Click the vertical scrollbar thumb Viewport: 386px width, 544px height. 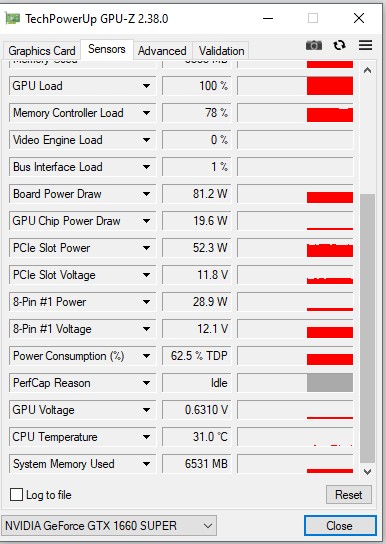coord(368,328)
